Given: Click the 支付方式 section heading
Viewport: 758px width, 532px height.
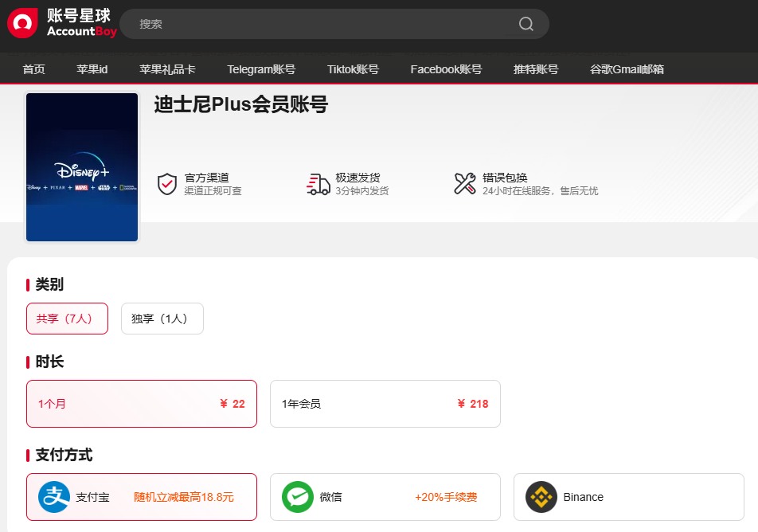Looking at the screenshot, I should [64, 455].
